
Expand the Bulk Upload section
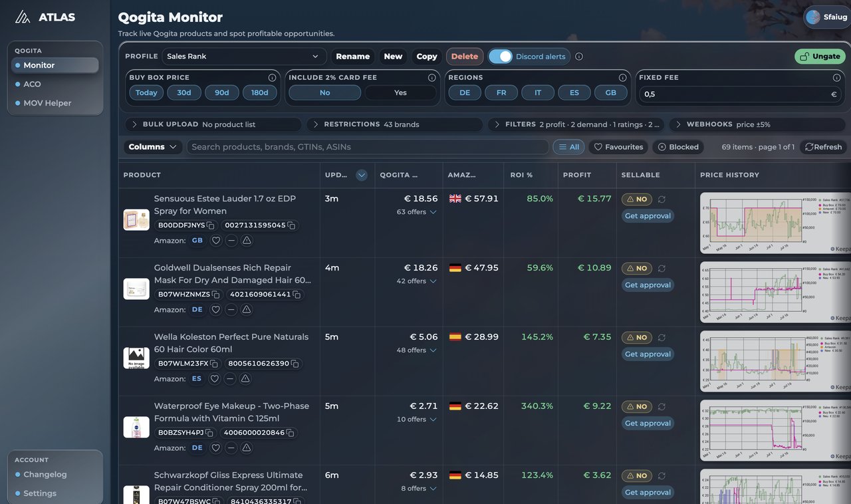[213, 124]
